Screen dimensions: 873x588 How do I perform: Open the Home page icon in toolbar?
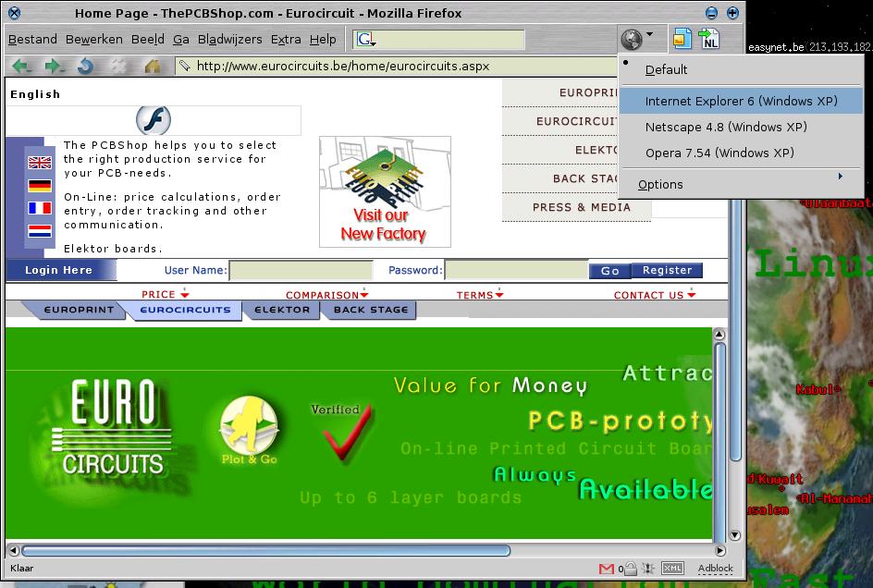[152, 67]
